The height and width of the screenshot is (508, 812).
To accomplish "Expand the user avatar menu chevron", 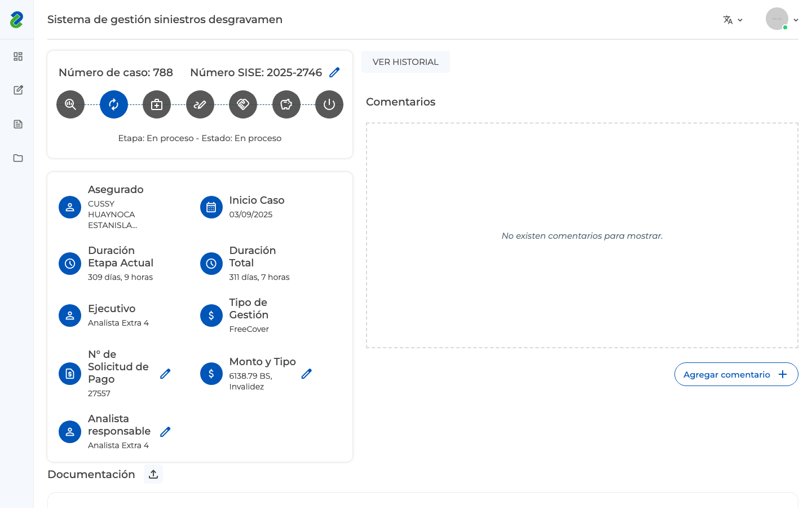I will [796, 20].
